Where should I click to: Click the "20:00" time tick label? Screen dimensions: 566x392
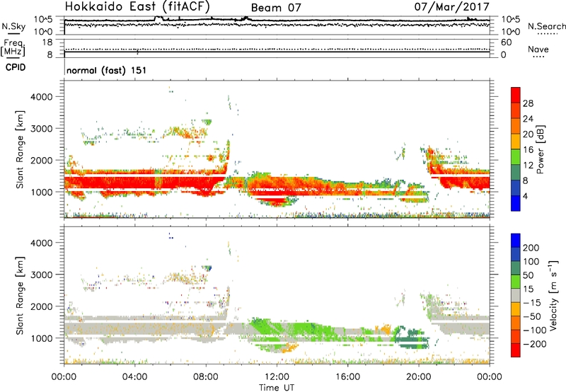[418, 377]
